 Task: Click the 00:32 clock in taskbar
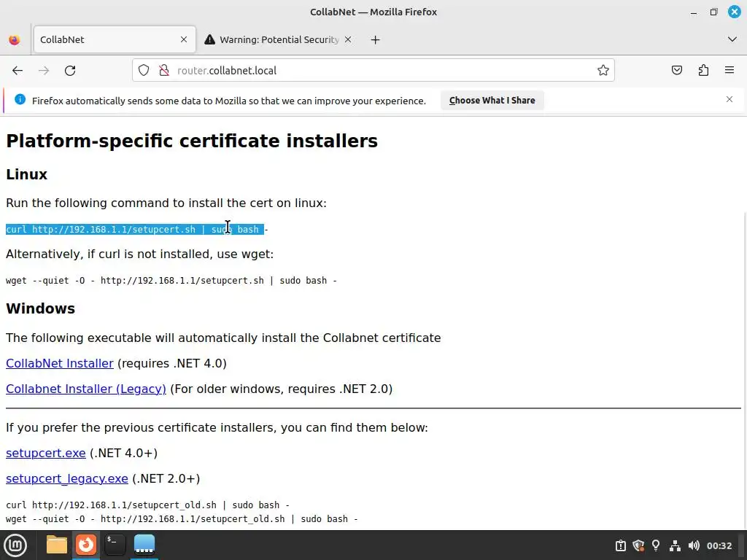719,545
